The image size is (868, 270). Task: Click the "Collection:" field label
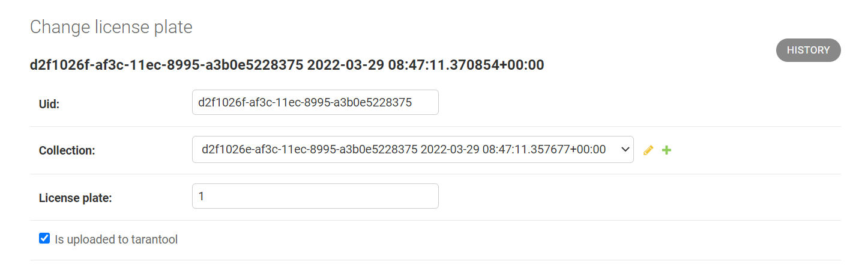pyautogui.click(x=67, y=150)
